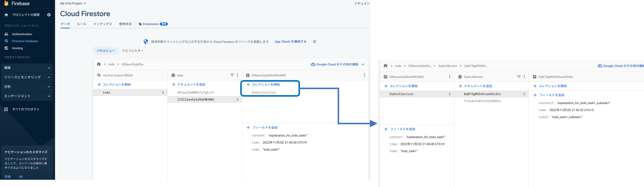The width and height of the screenshot is (644, 187).
Task: Select パネルビュー view
Action: [x=106, y=51]
